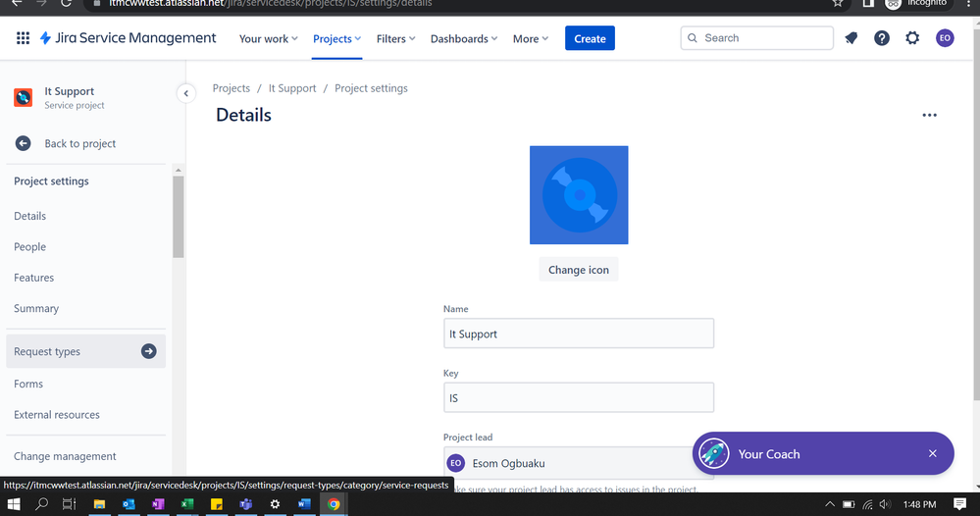Expand the Dashboards dropdown
Screen dimensions: 980x516
point(464,38)
